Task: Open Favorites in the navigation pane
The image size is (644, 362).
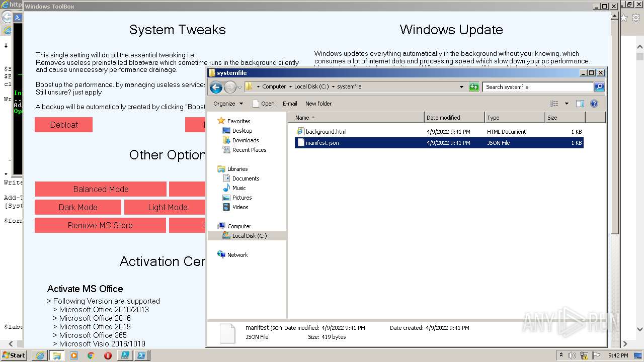Action: 238,121
